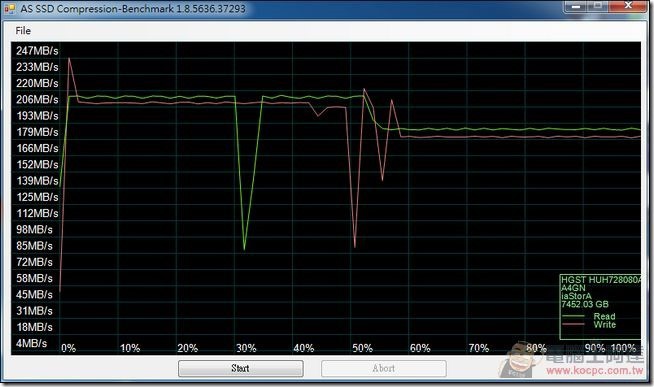654x387 pixels.
Task: Click the 98MB/s axis label
Action: [34, 230]
